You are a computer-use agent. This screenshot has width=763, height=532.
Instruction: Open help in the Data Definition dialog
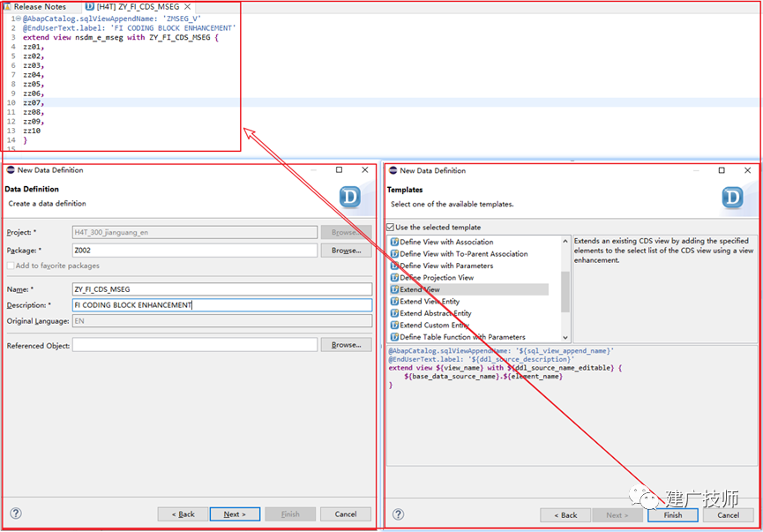point(16,513)
